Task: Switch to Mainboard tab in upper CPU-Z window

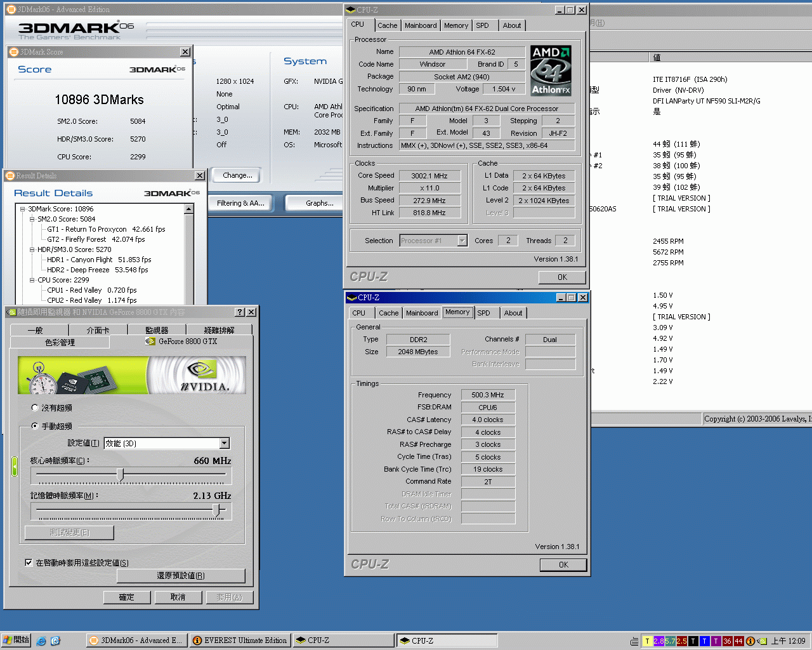Action: (x=421, y=26)
